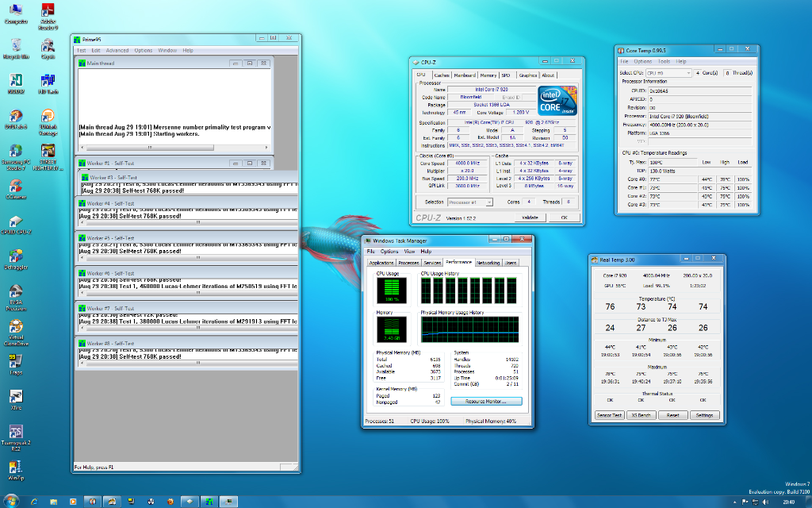Switch to the SPD tab in CPU-Z
This screenshot has height=508, width=812.
click(506, 75)
